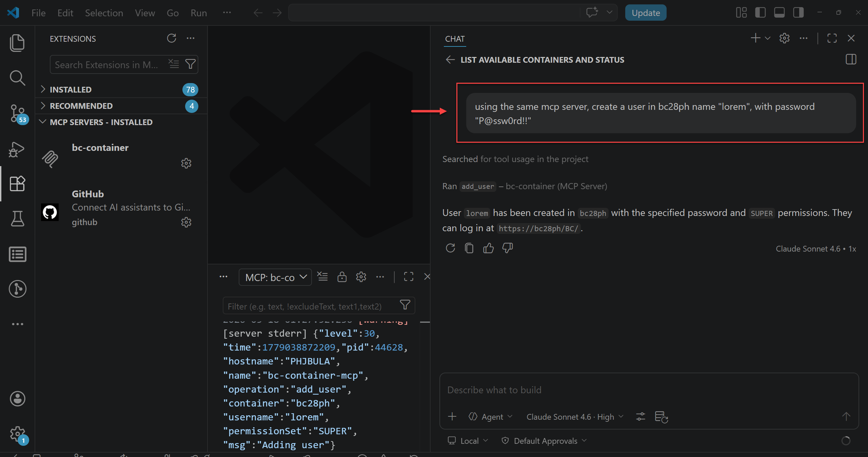Click the Update button
Viewport: 868px width, 457px height.
click(x=646, y=13)
